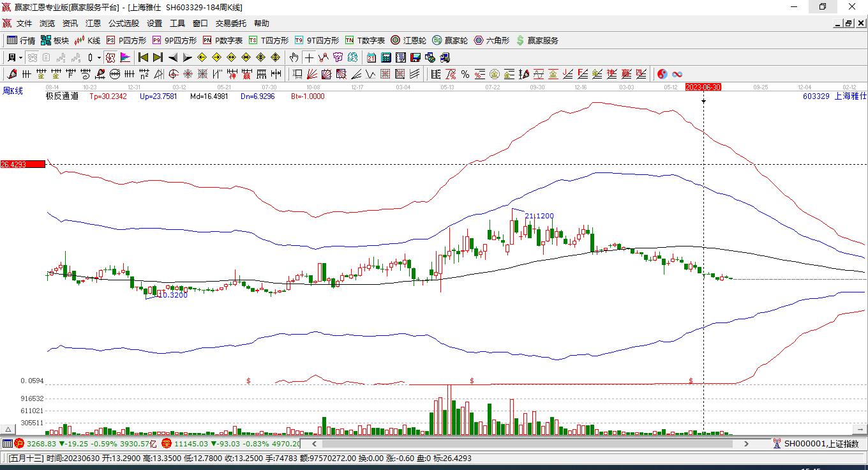This screenshot has width=868, height=470.
Task: Click the colored flag chart icon
Action: pyautogui.click(x=125, y=57)
